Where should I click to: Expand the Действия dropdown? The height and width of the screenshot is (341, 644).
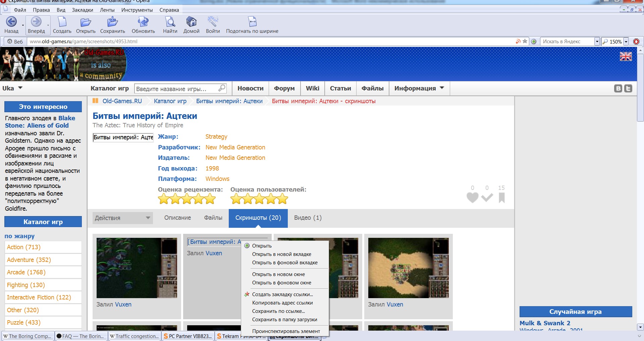(122, 218)
